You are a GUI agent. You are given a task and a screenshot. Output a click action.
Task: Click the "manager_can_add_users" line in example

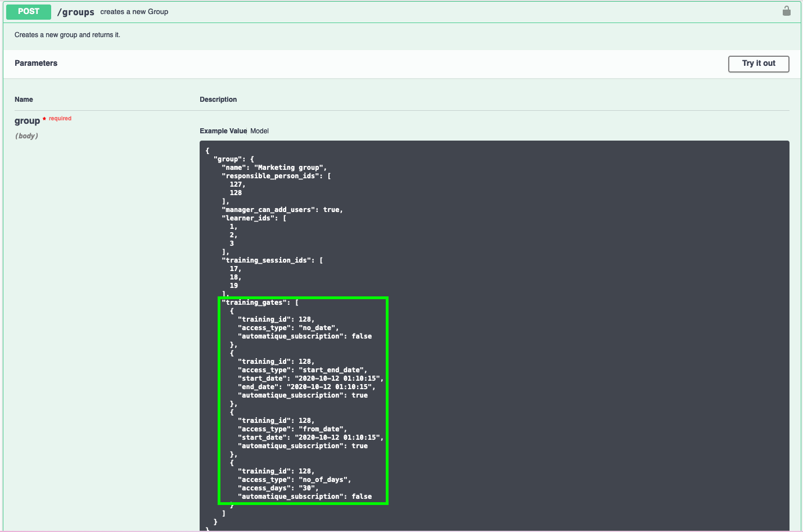tap(282, 210)
